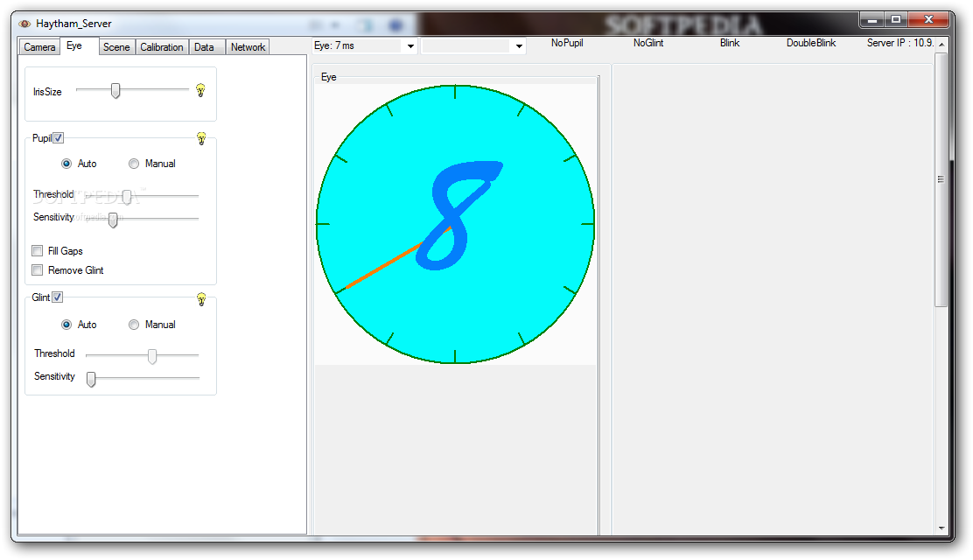Viewport: 973px width, 560px height.
Task: Toggle the Pupil detection checkbox
Action: coord(58,138)
